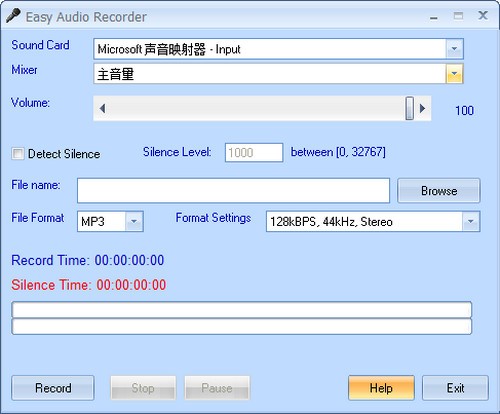Click the Silence Time 00:00:00:00 text
This screenshot has height=414, width=500.
click(89, 285)
